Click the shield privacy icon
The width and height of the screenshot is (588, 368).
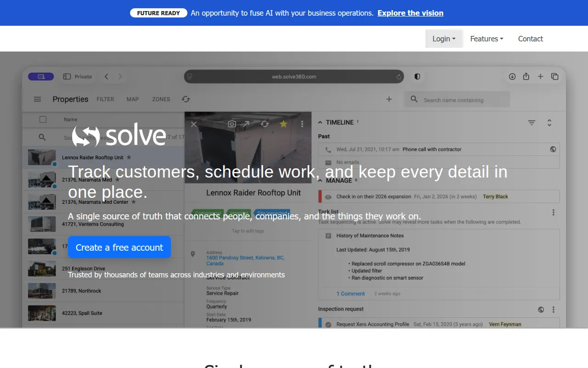[417, 77]
